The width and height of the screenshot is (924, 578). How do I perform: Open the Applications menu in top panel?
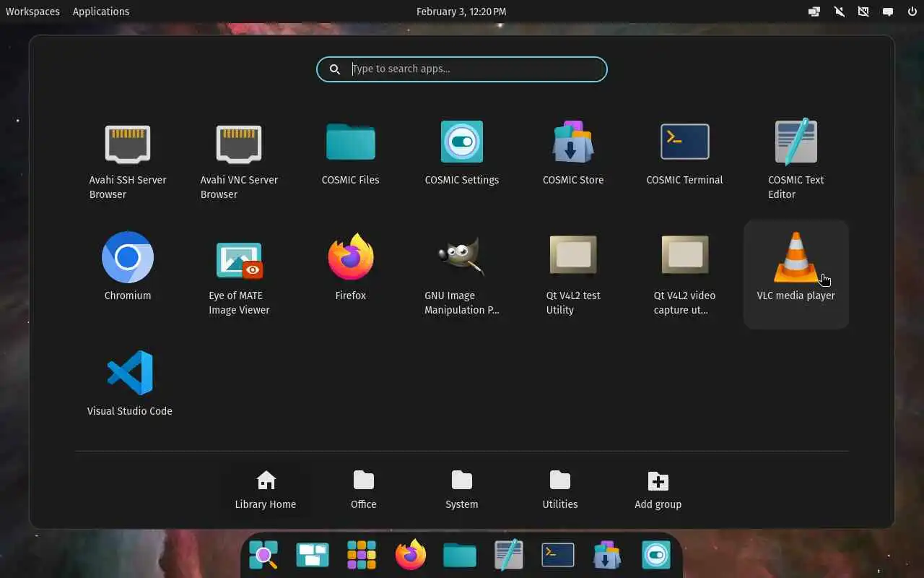(101, 12)
